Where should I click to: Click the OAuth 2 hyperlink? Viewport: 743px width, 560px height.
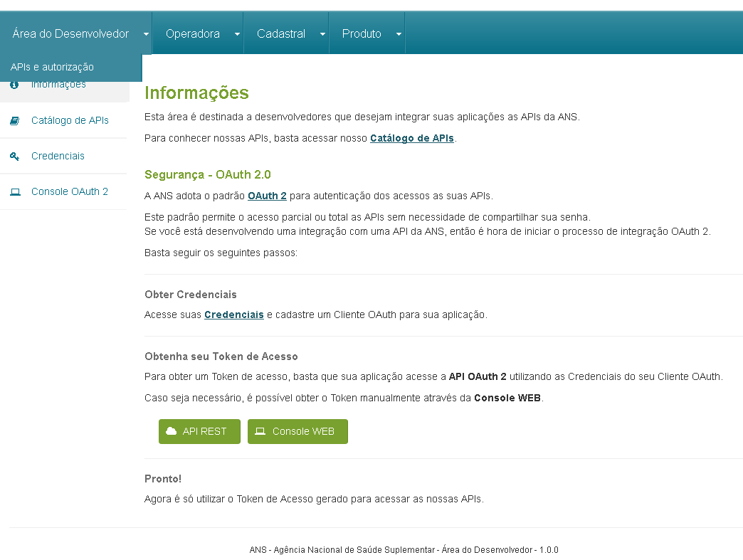coord(267,195)
